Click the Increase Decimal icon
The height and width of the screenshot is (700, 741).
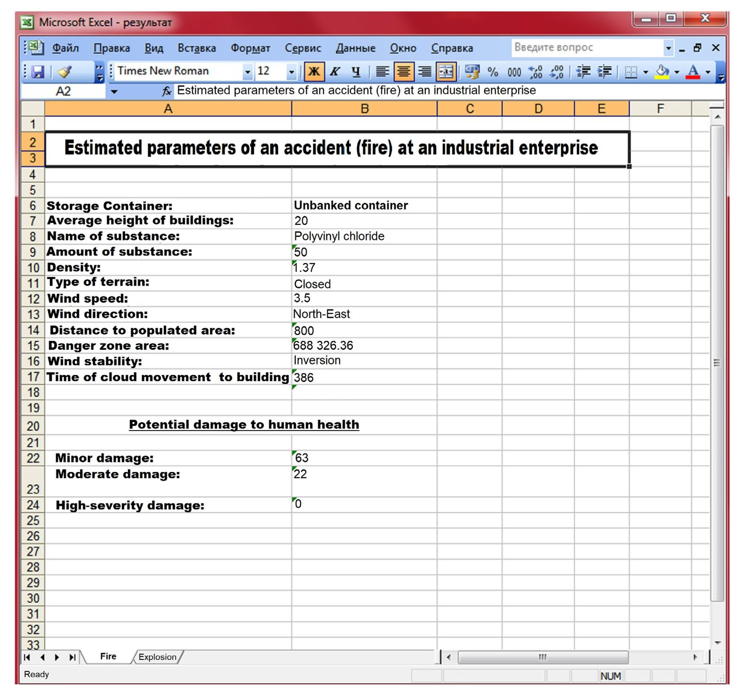[x=536, y=71]
